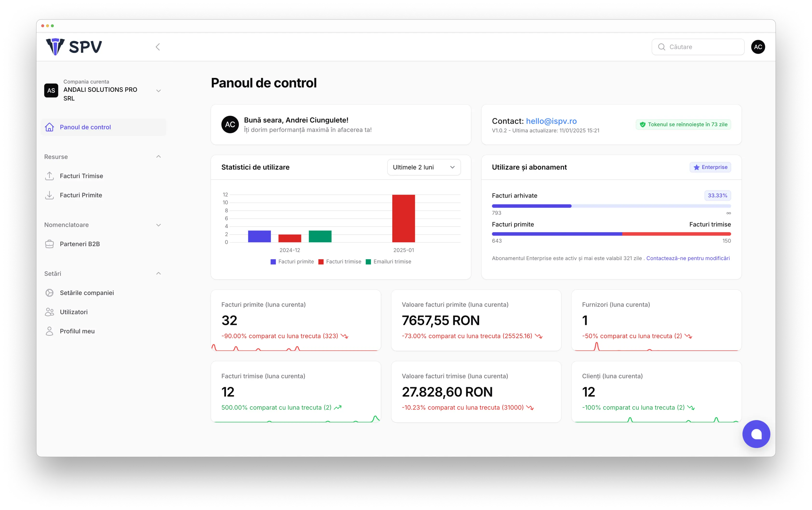Click the upload icon for Facturi Trimise
The width and height of the screenshot is (812, 510).
49,176
